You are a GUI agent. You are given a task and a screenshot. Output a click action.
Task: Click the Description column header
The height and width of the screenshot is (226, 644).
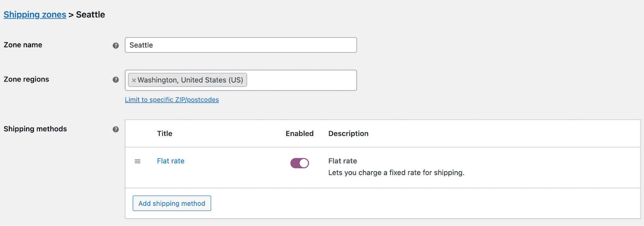coord(348,134)
